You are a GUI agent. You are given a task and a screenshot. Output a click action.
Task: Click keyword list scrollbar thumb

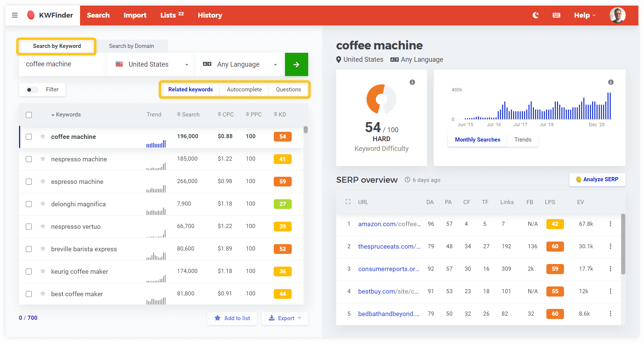(x=306, y=130)
